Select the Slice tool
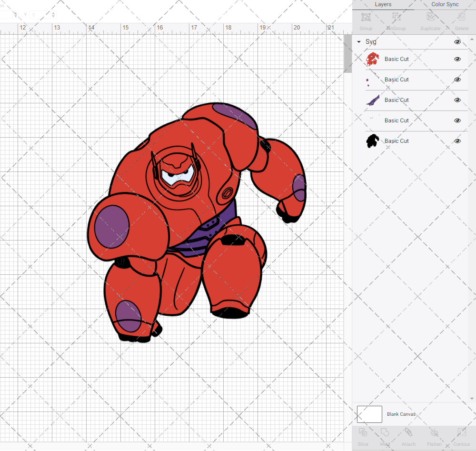476x451 pixels. [x=363, y=432]
